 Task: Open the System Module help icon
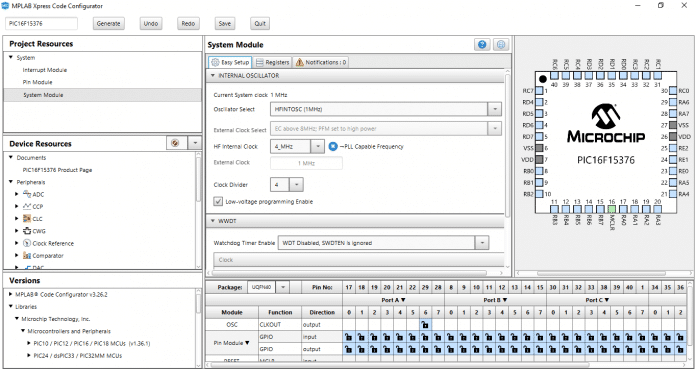pyautogui.click(x=482, y=44)
